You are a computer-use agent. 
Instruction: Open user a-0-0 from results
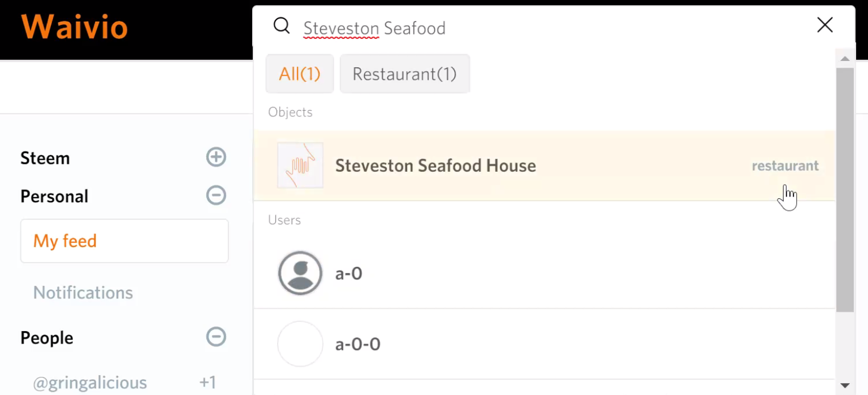tap(358, 344)
